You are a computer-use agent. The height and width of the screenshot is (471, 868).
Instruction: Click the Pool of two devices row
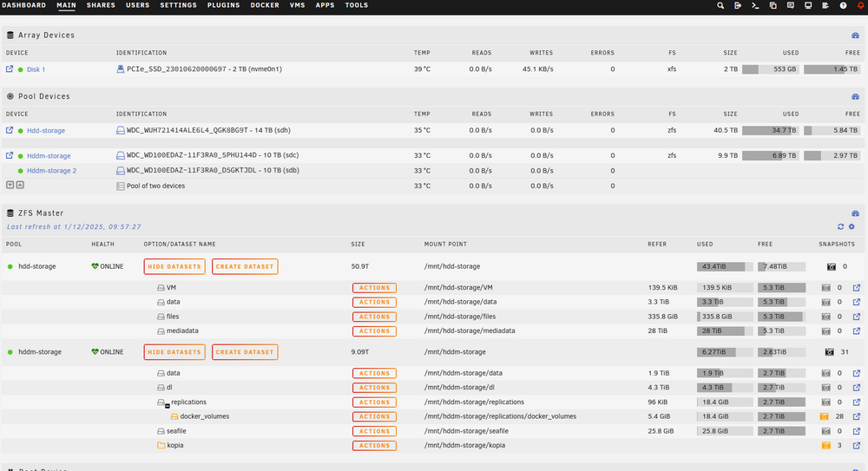point(434,186)
